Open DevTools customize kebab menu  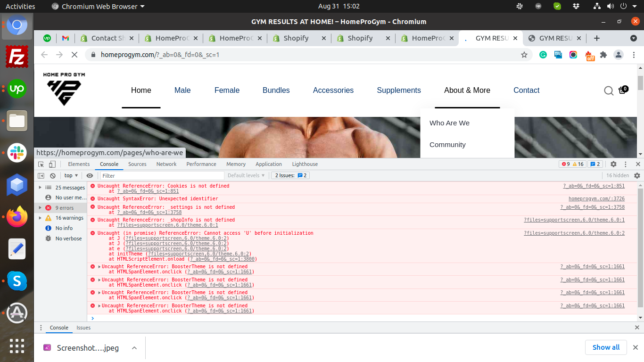coord(626,164)
